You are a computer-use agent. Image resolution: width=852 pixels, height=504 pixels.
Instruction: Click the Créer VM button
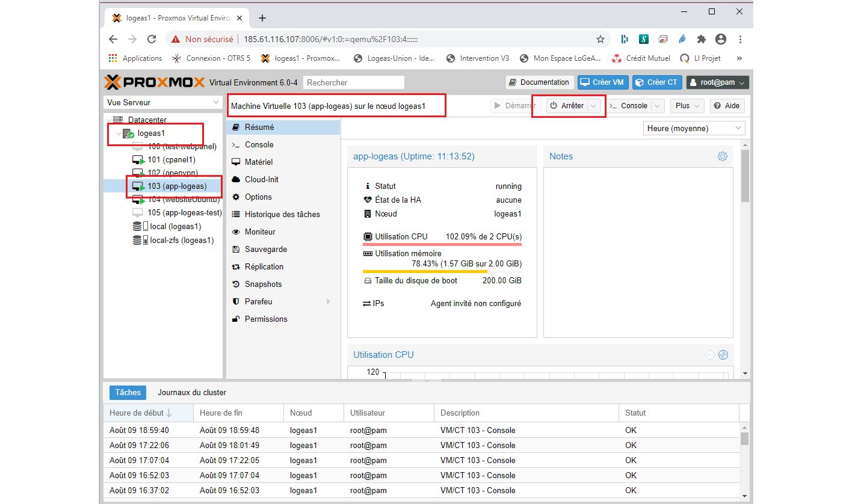pyautogui.click(x=602, y=82)
